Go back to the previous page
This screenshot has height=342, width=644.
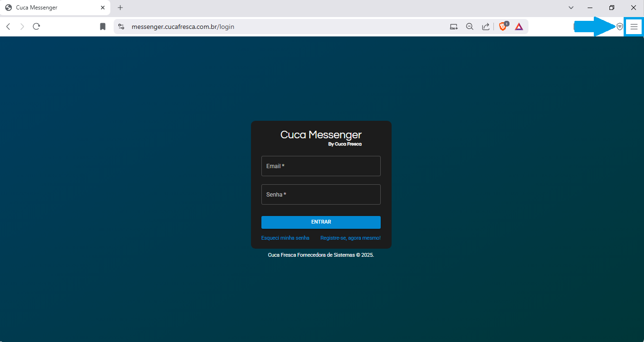(8, 27)
